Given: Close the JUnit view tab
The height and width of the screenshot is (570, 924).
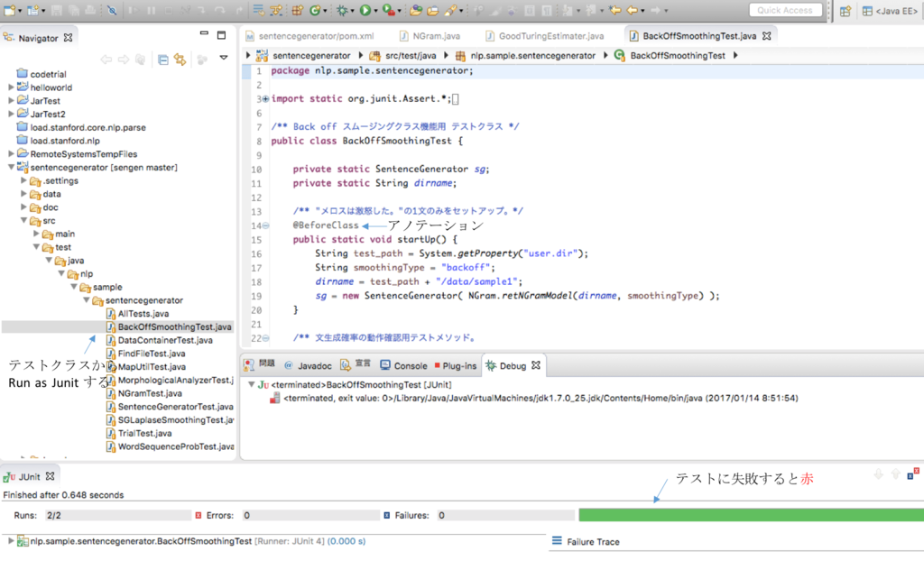Looking at the screenshot, I should [x=51, y=476].
